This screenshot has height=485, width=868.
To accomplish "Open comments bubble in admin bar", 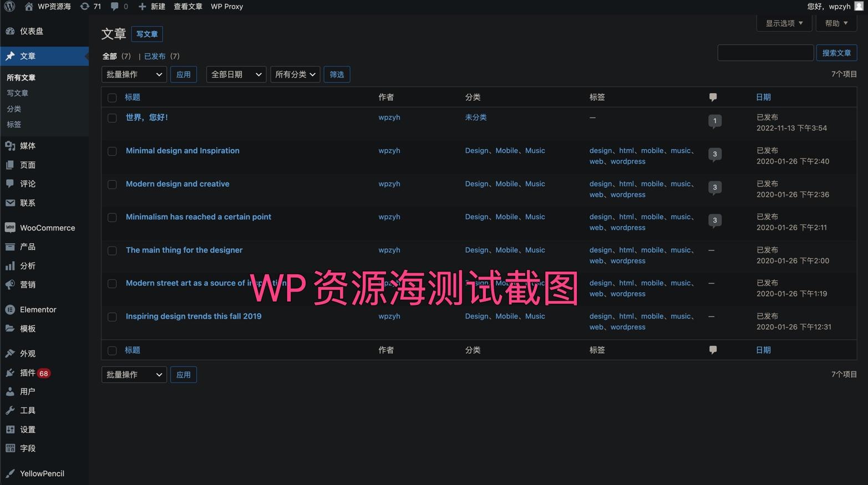I will tap(114, 7).
